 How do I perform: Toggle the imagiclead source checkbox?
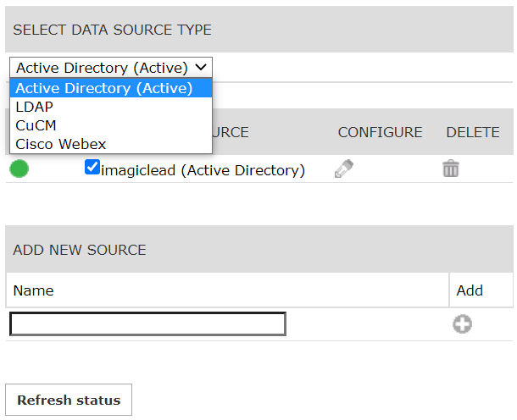point(92,169)
